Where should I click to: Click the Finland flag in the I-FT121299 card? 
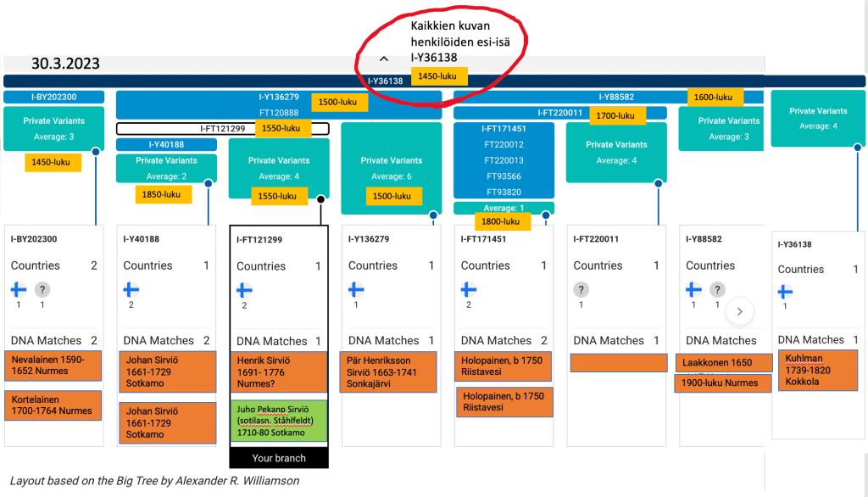(244, 290)
